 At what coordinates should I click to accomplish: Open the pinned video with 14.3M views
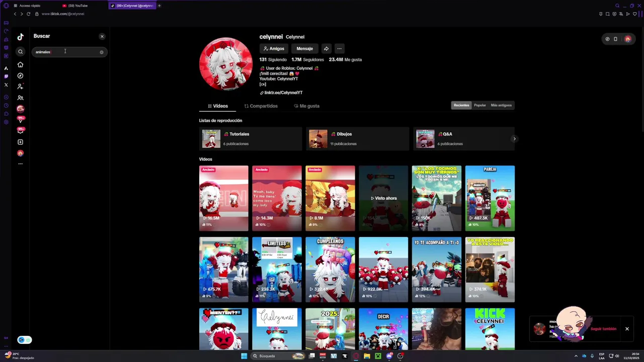point(277,198)
